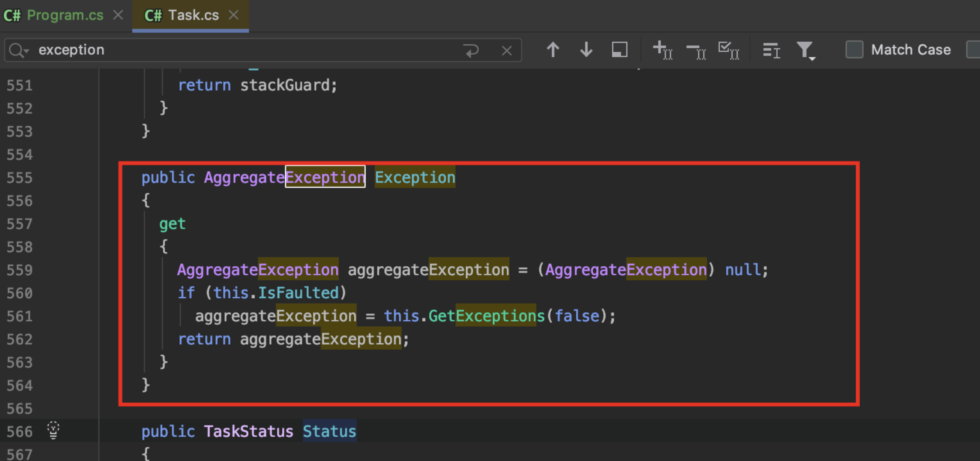Open the search filter options

tap(806, 51)
